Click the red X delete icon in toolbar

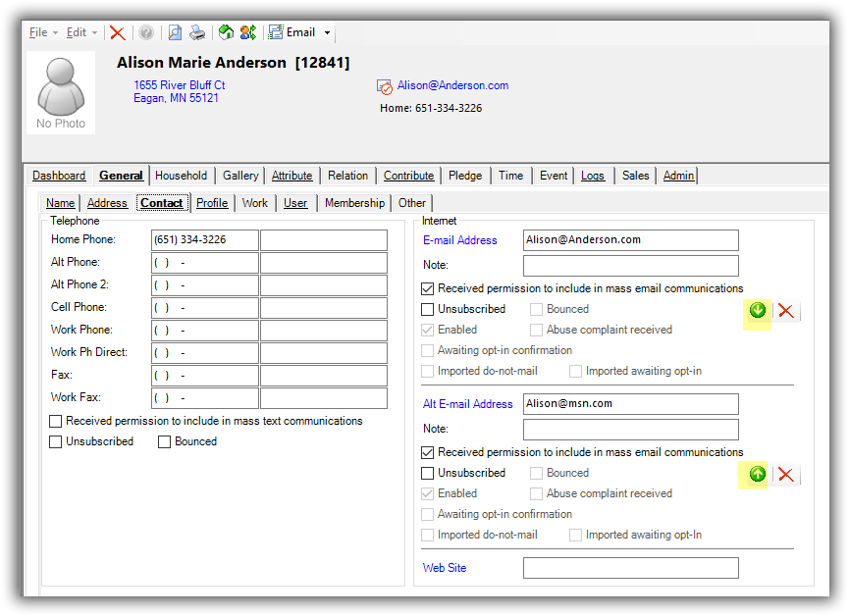(118, 32)
